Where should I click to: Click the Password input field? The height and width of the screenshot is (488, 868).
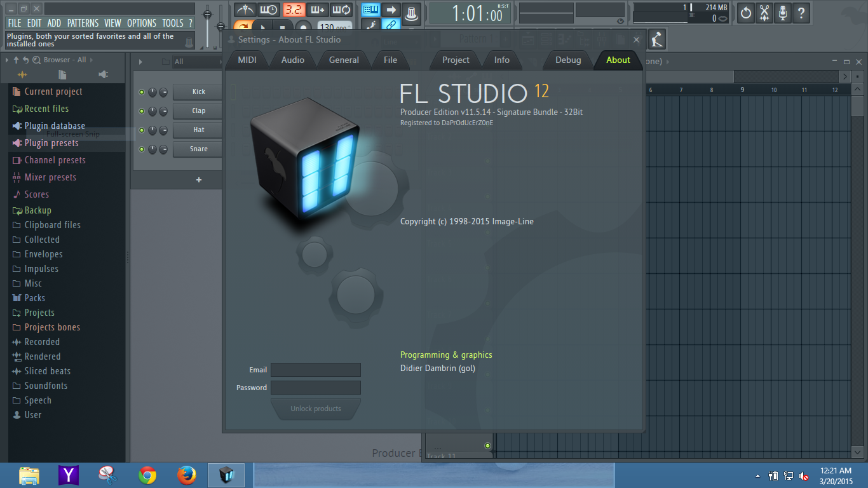[x=316, y=388]
